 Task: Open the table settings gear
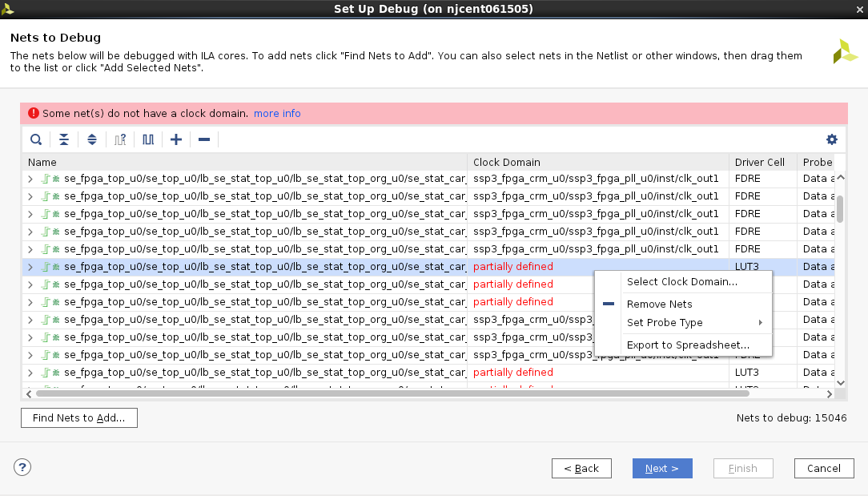(x=831, y=139)
